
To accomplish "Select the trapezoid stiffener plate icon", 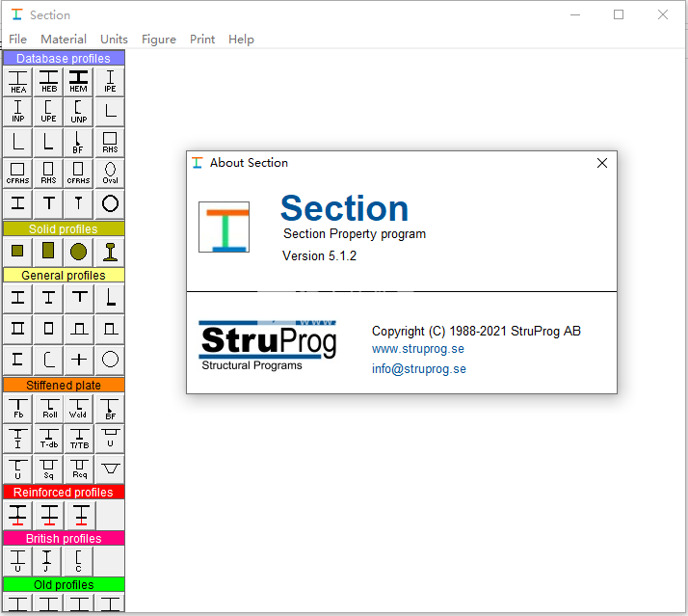I will pyautogui.click(x=110, y=469).
